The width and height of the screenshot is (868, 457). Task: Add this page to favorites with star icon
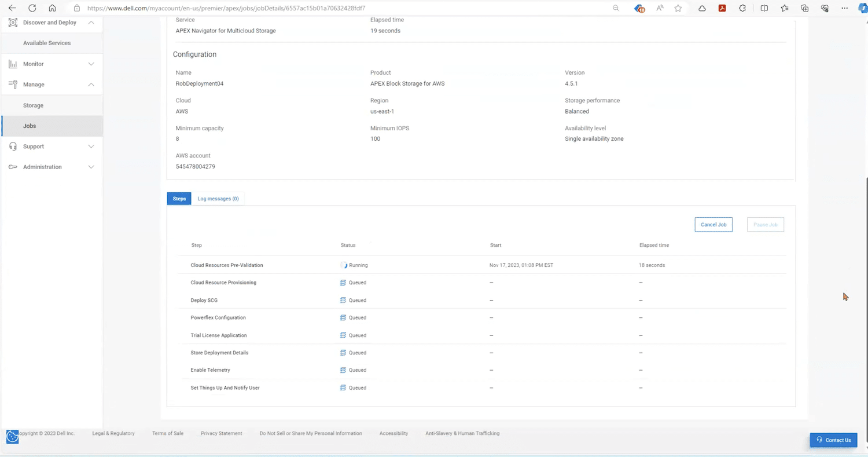(x=678, y=8)
